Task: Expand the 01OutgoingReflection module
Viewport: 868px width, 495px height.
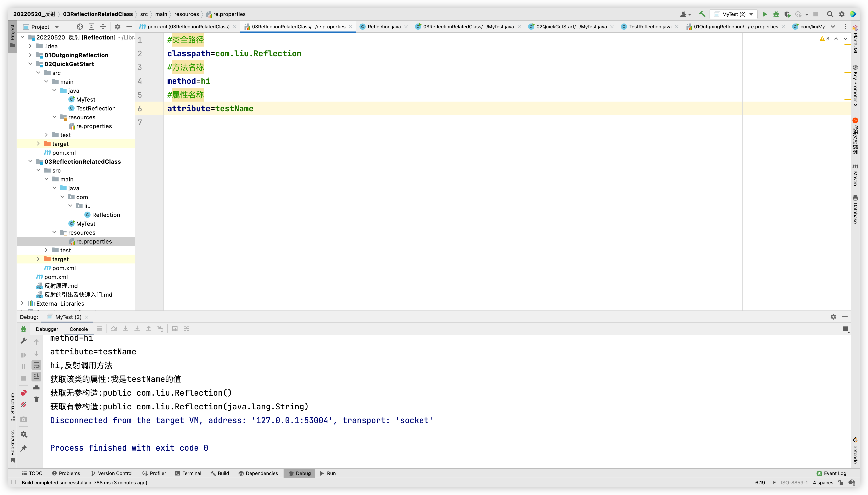Action: pyautogui.click(x=30, y=55)
